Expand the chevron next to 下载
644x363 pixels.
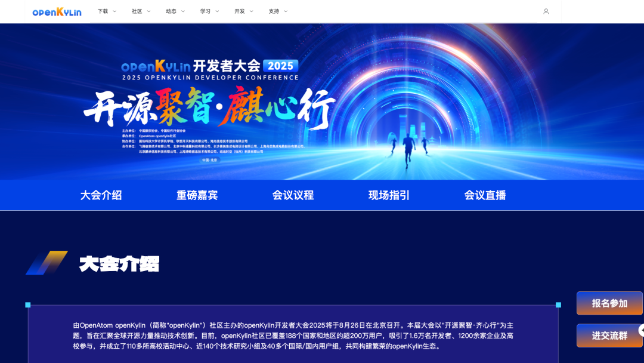[x=114, y=11]
